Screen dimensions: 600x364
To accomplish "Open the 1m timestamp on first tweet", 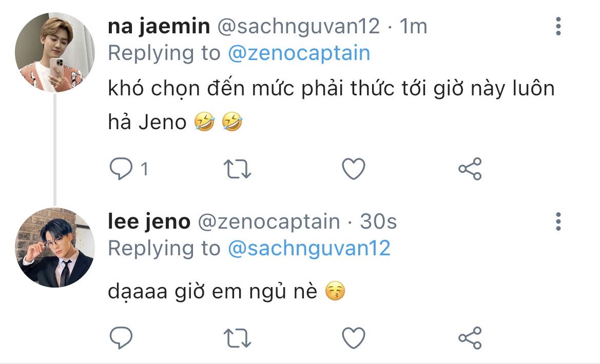I will [413, 26].
